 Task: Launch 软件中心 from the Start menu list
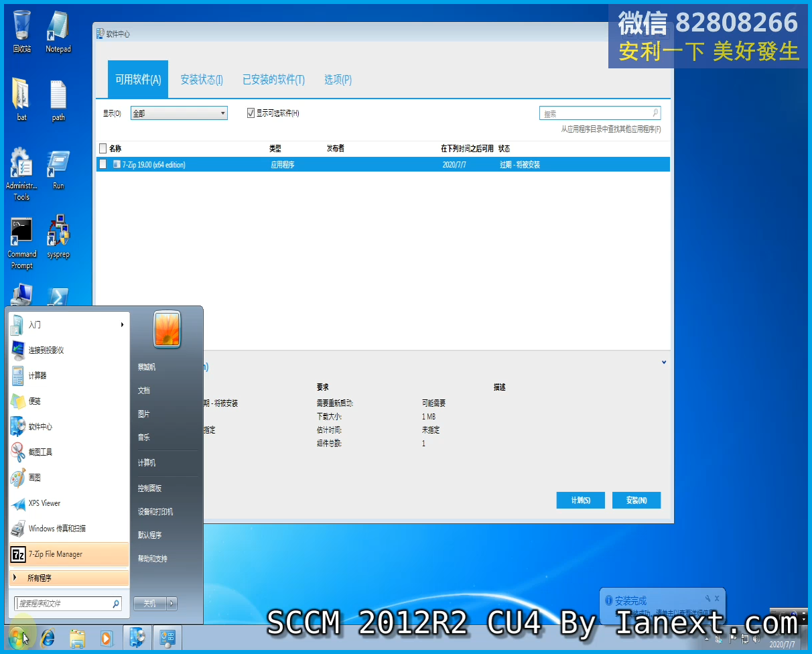(x=68, y=426)
